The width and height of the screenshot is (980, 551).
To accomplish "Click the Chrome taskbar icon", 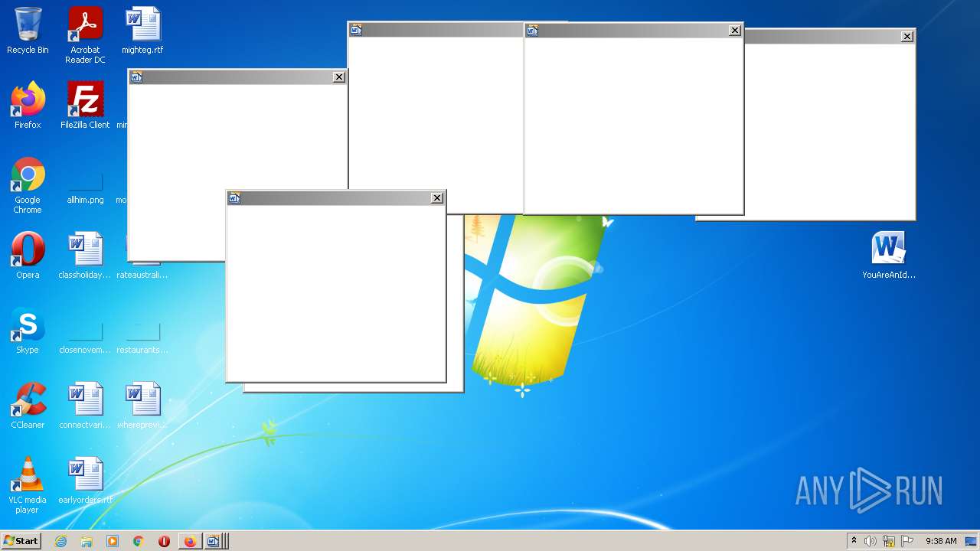I will [139, 541].
